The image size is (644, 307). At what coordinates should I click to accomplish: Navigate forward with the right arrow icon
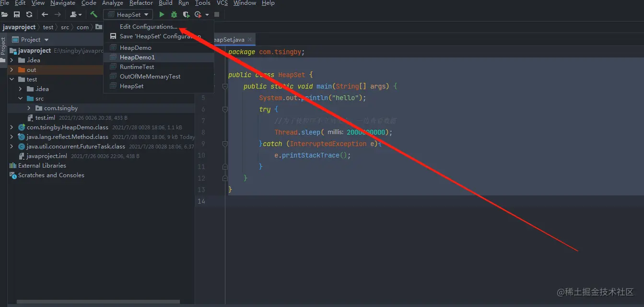point(58,15)
